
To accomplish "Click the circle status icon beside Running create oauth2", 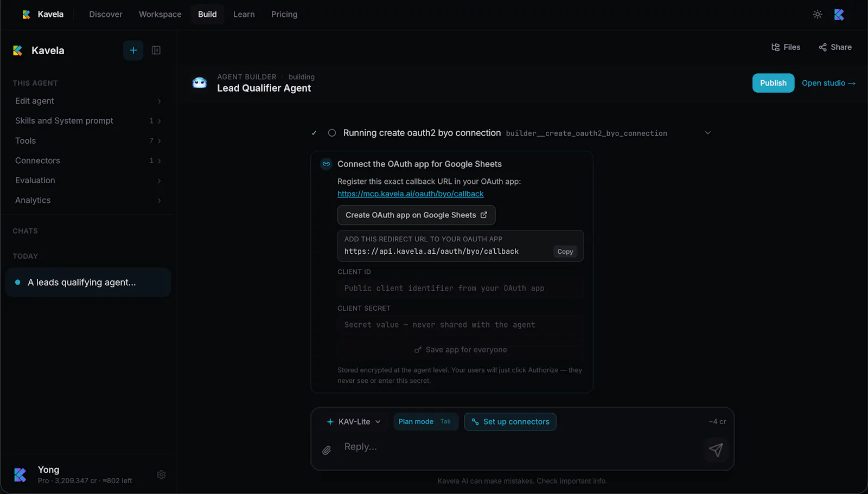I will point(332,133).
